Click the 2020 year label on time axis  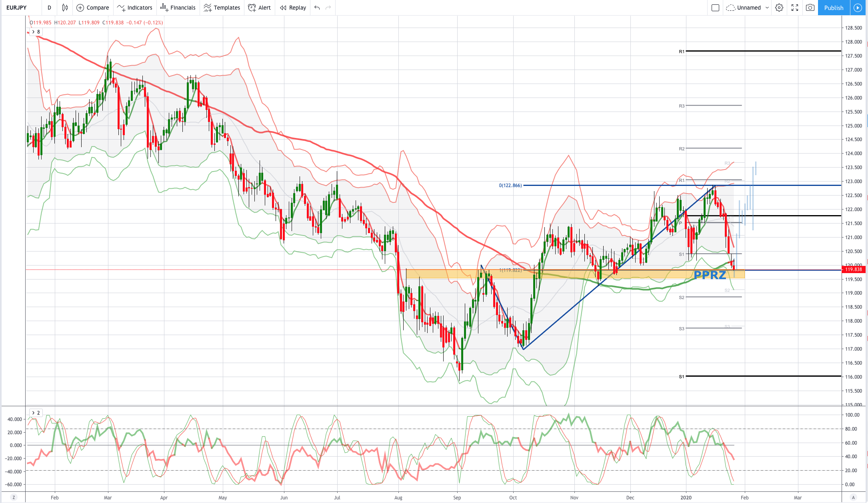686,498
